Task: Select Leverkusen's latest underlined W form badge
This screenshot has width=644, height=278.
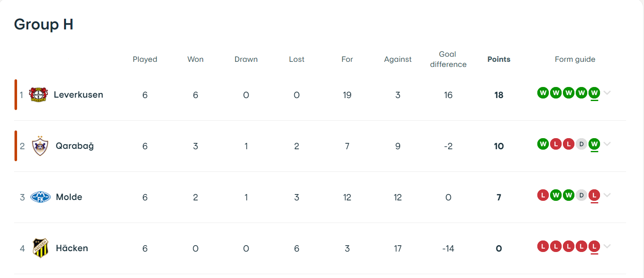Action: click(x=594, y=93)
